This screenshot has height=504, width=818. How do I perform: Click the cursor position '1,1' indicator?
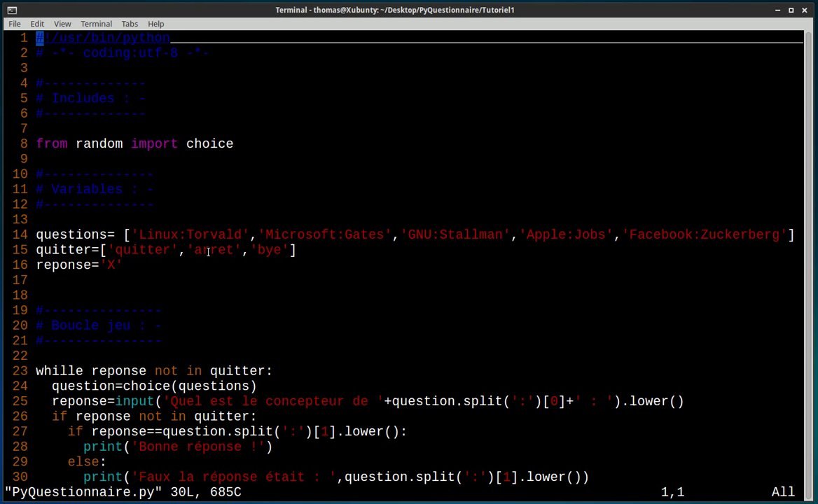pos(672,492)
